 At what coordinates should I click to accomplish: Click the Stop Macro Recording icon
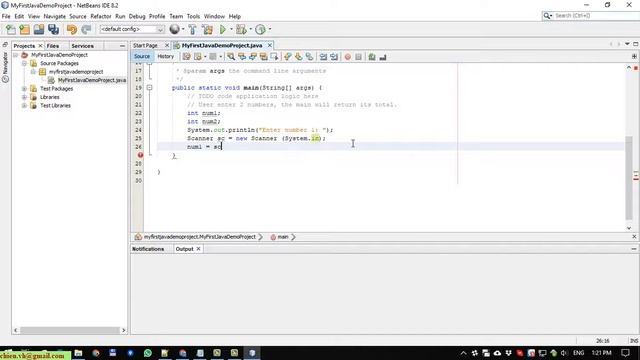click(358, 57)
